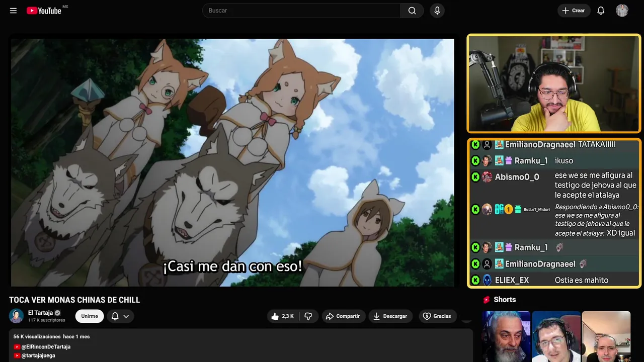Click the 117 K suscriptores text
The height and width of the screenshot is (362, 644).
[47, 320]
